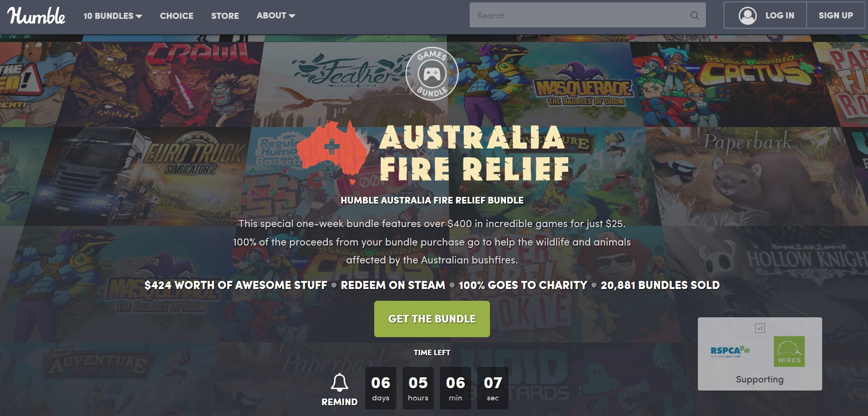Click the Get the Bundle button

pos(432,319)
